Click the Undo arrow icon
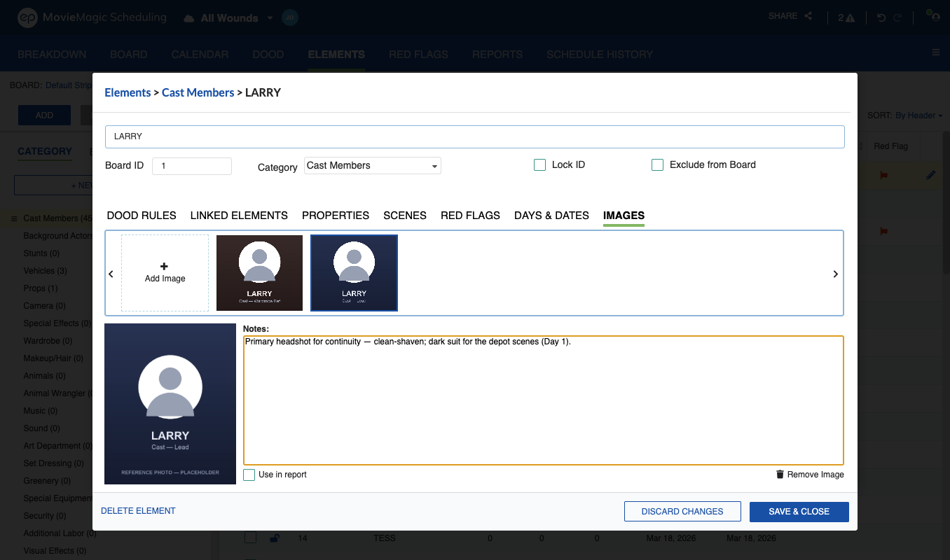Image resolution: width=950 pixels, height=560 pixels. pos(881,17)
